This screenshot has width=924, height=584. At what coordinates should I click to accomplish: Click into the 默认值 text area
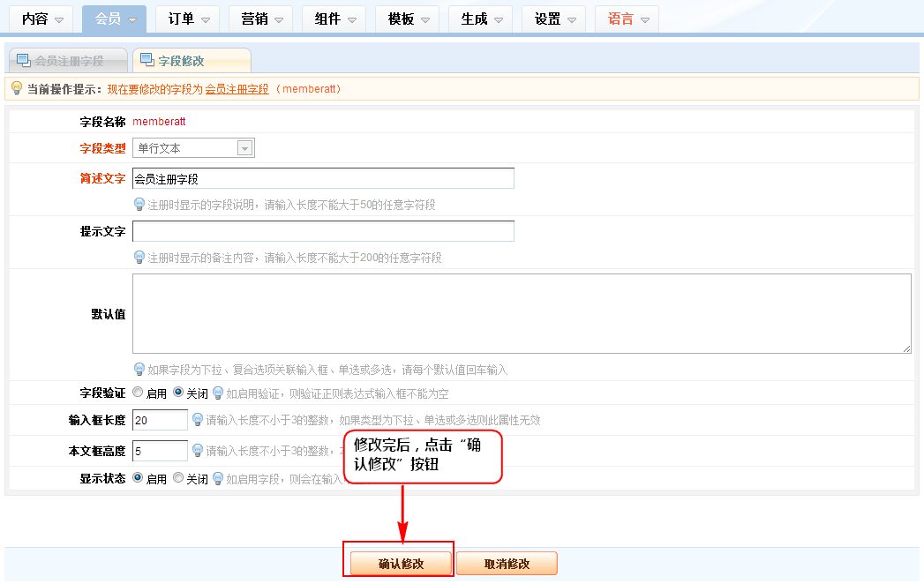pos(521,313)
